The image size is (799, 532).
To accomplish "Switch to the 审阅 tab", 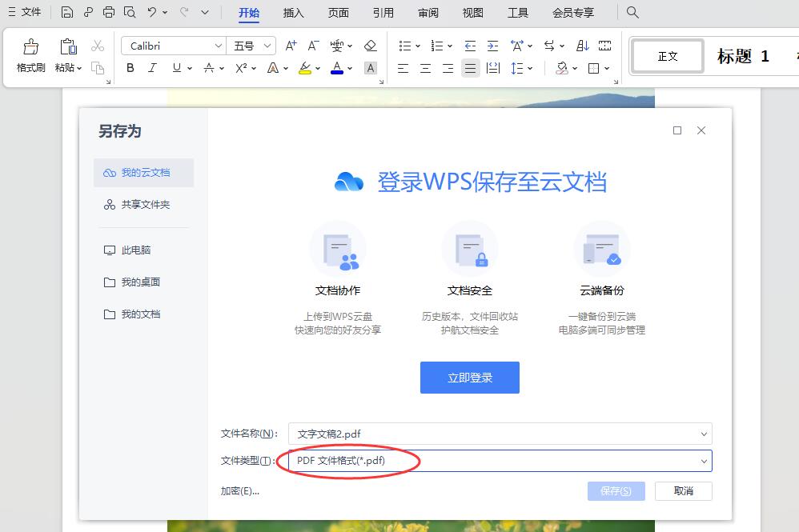I will coord(428,13).
